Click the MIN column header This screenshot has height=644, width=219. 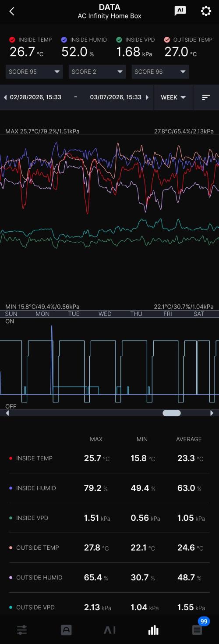[x=142, y=439]
